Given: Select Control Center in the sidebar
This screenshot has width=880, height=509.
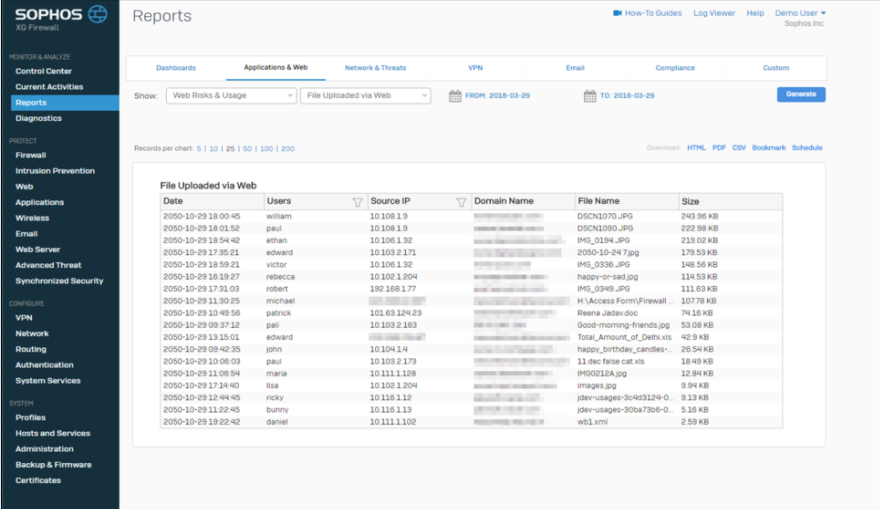Looking at the screenshot, I should (43, 72).
